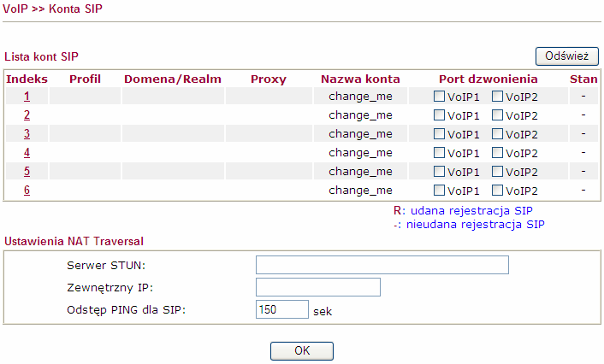
Task: Click the OK button
Action: tap(302, 351)
